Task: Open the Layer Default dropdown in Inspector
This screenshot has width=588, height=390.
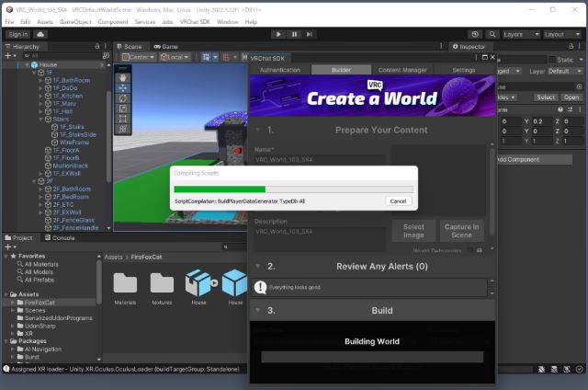Action: pyautogui.click(x=565, y=71)
